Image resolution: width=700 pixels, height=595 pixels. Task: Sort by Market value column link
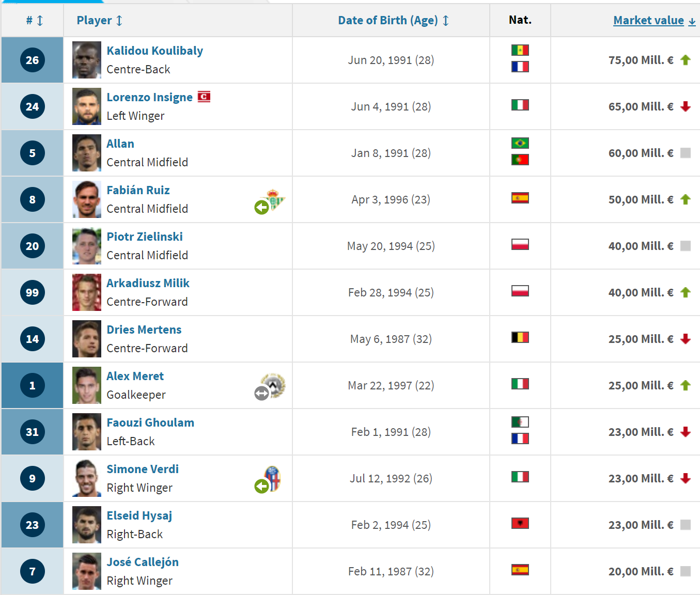pyautogui.click(x=655, y=21)
